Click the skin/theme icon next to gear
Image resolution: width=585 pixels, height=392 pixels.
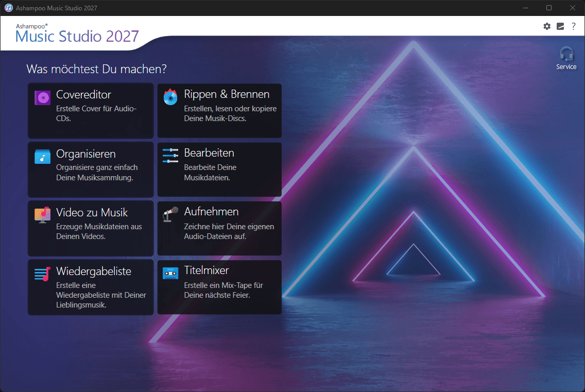point(560,26)
